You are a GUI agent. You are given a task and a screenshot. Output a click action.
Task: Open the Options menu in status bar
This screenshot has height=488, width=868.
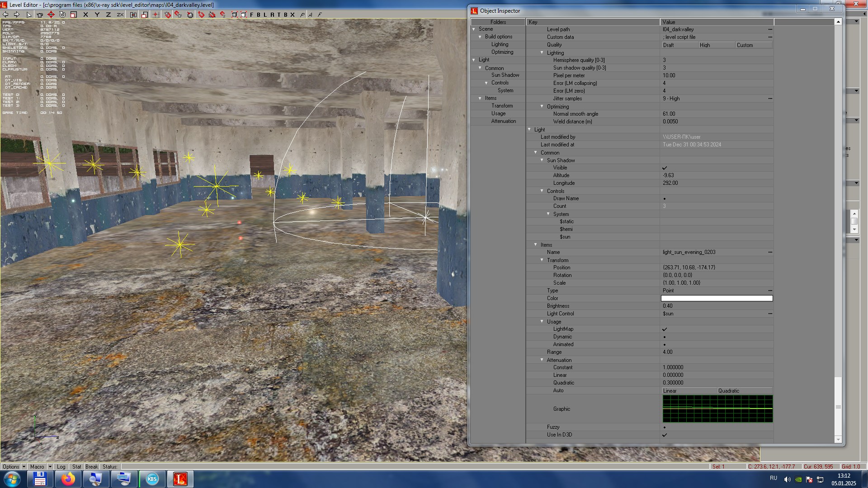[11, 467]
